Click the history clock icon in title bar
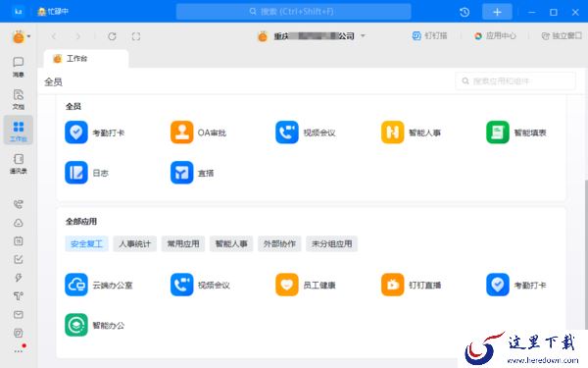The image size is (588, 368). click(x=465, y=12)
